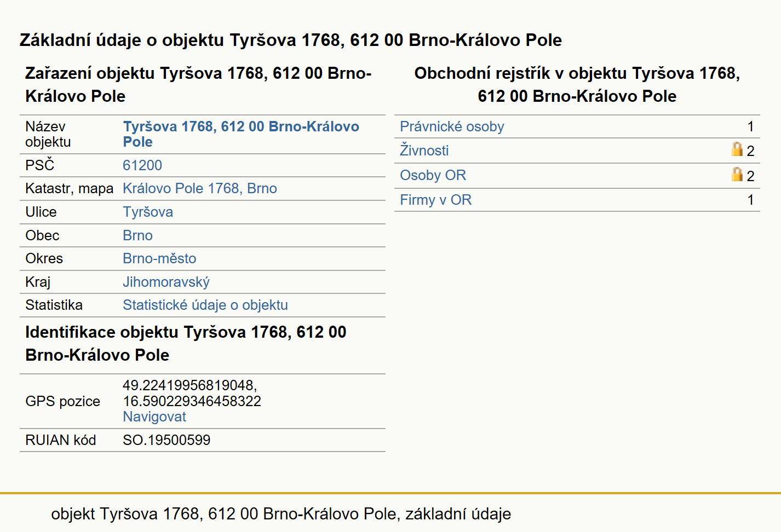This screenshot has height=532, width=781.
Task: Click the lock icon beside Osoby OR
Action: click(x=737, y=175)
